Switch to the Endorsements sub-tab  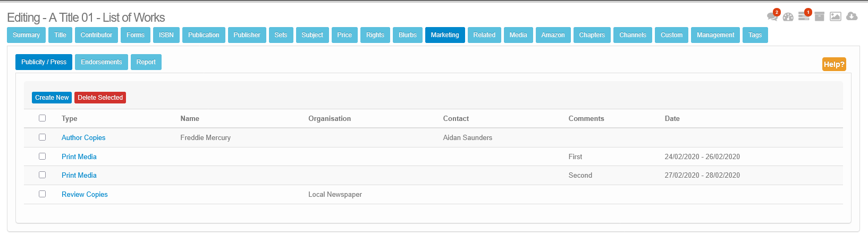coord(102,62)
